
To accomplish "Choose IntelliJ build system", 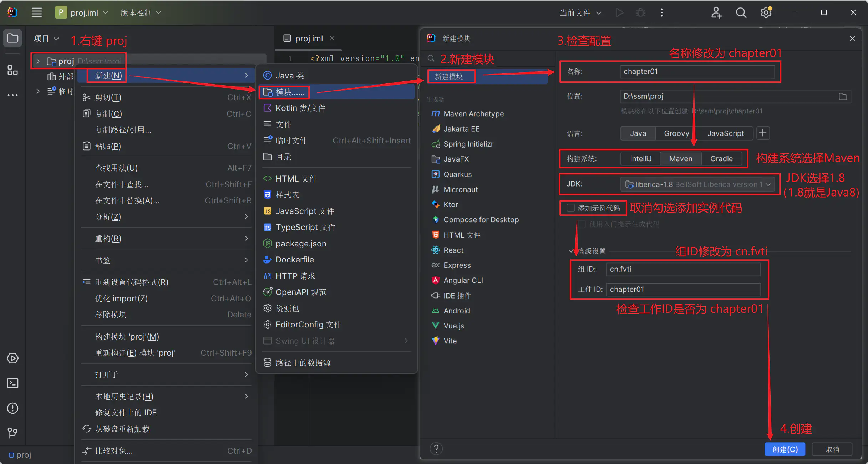I will click(x=640, y=159).
